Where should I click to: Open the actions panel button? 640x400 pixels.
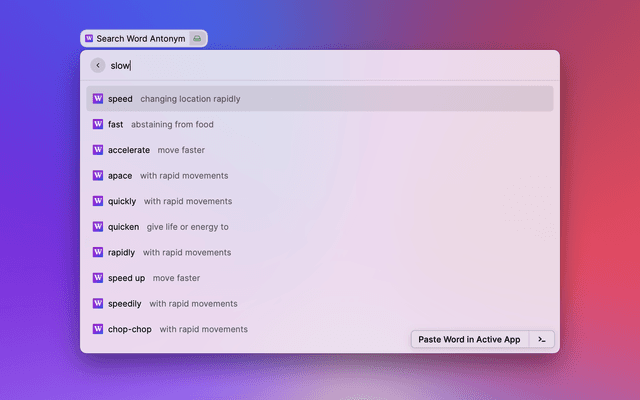541,339
